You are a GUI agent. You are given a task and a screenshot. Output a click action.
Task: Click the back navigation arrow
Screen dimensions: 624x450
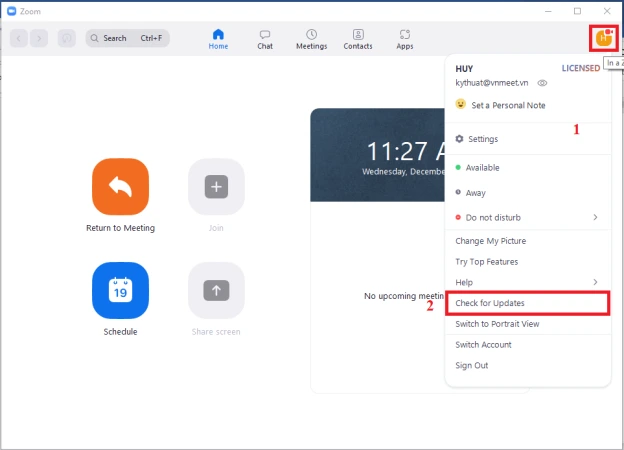[19, 38]
